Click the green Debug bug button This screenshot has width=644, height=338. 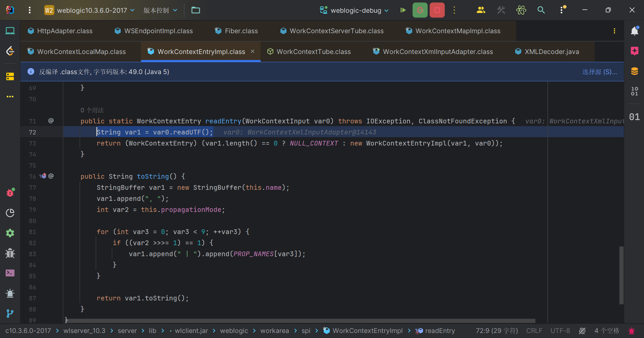(x=420, y=10)
